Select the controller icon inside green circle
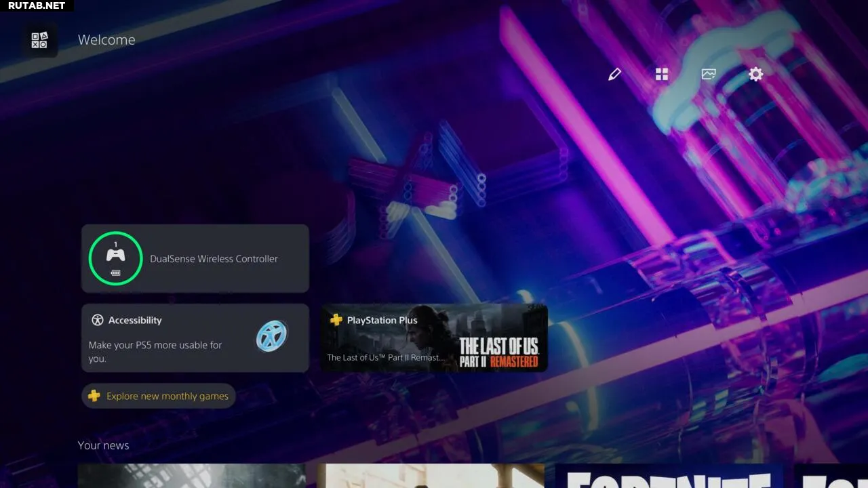Image resolution: width=868 pixels, height=488 pixels. tap(115, 256)
